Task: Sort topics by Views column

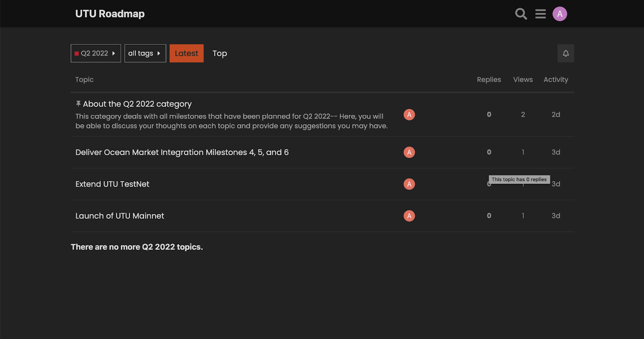Action: (523, 80)
